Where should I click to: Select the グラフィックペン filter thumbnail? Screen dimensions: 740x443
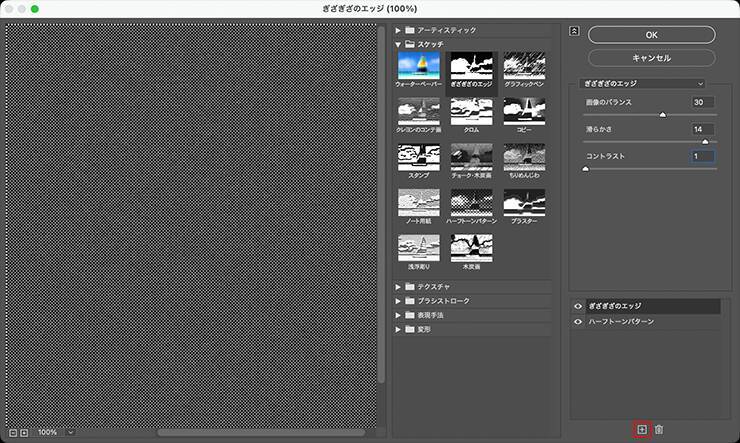click(x=524, y=66)
